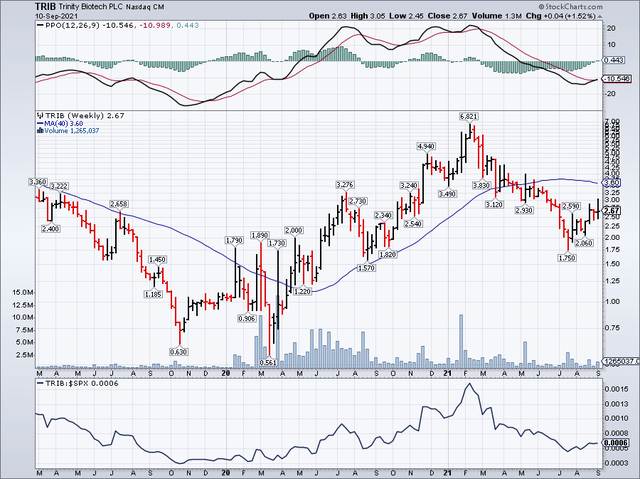Click the 2.930 price label

click(x=524, y=210)
